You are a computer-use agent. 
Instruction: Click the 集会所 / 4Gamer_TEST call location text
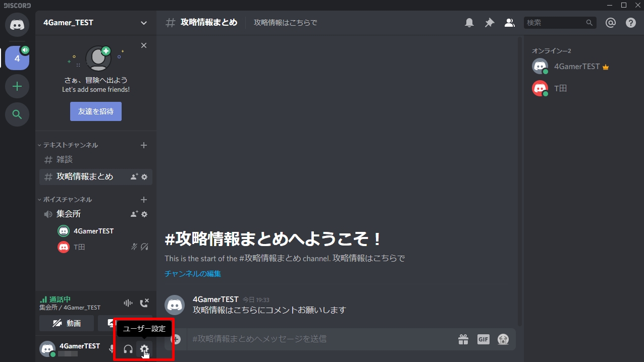70,308
